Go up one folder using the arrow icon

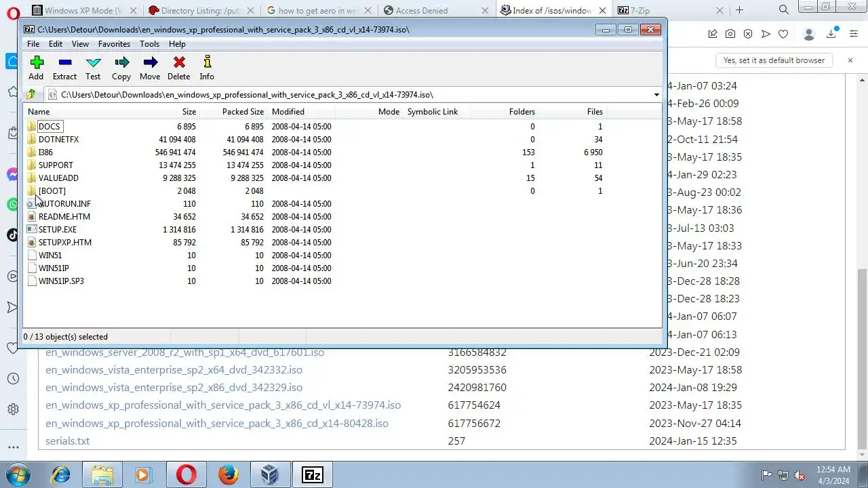31,95
